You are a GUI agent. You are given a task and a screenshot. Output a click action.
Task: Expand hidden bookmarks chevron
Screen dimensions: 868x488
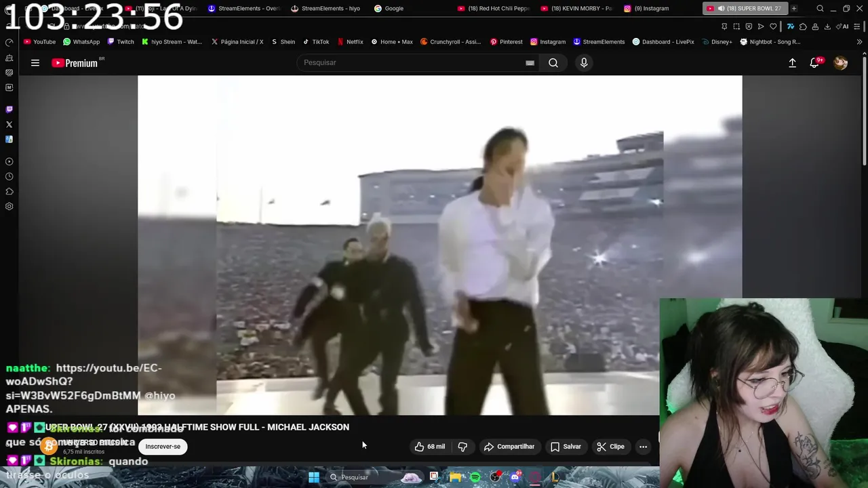coord(860,42)
